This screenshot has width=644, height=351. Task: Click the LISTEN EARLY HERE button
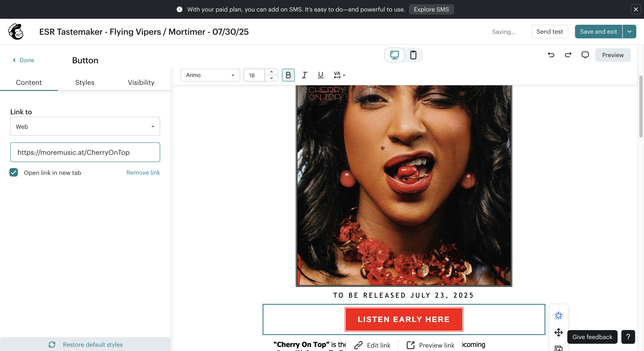click(x=404, y=319)
